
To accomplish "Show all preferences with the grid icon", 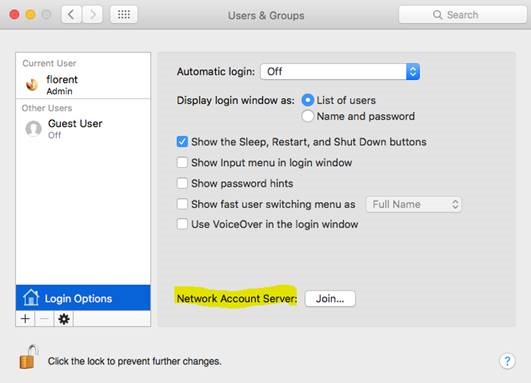I will (x=124, y=15).
